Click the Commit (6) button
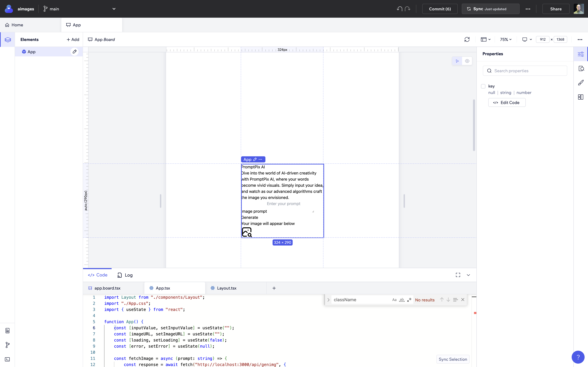 click(440, 9)
